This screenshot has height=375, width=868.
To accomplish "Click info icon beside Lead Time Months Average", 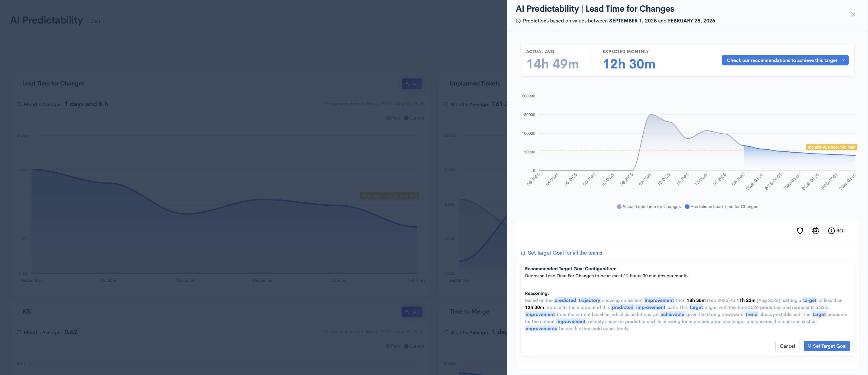I will click(19, 104).
